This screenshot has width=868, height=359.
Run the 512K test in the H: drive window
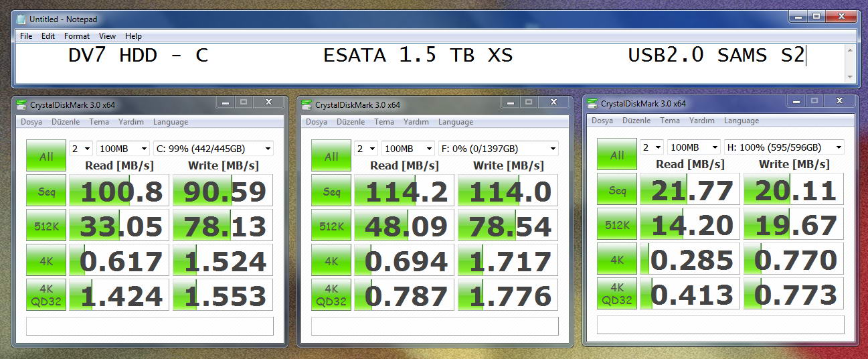click(x=617, y=224)
